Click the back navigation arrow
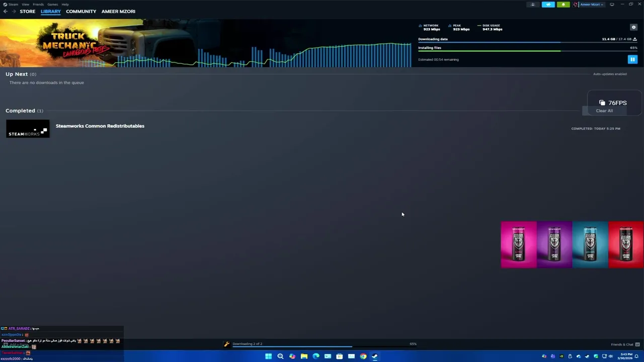Viewport: 644px width, 362px height. [5, 11]
